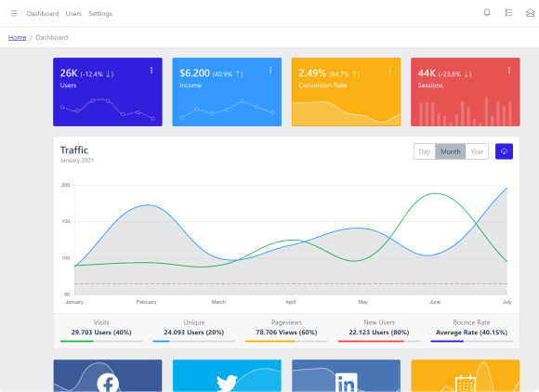The image size is (539, 392).
Task: Select the Month traffic range
Action: 451,151
